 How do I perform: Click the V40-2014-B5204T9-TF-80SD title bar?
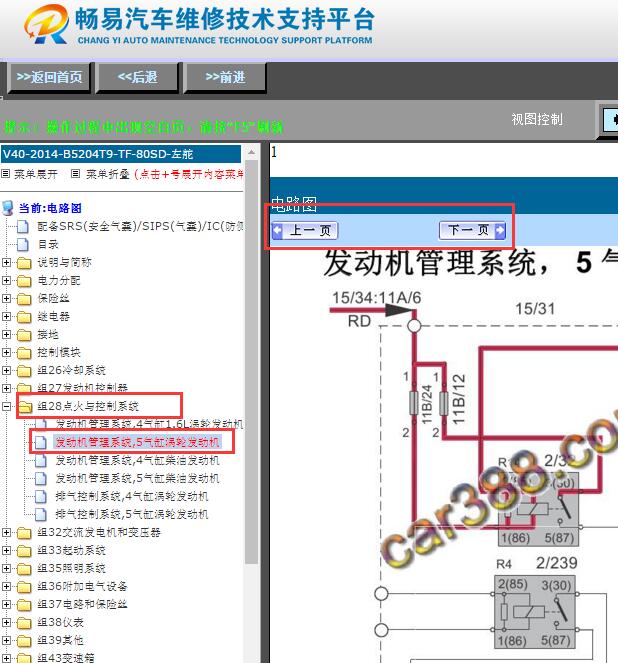(x=121, y=154)
